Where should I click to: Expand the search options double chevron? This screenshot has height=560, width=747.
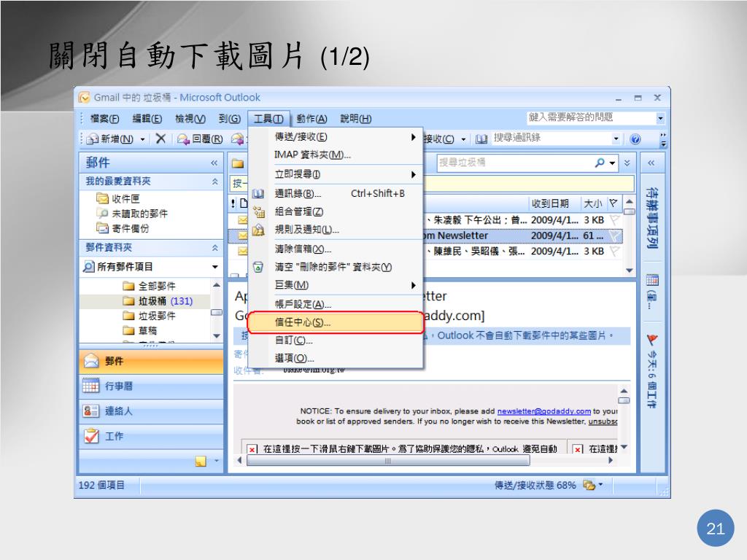627,163
